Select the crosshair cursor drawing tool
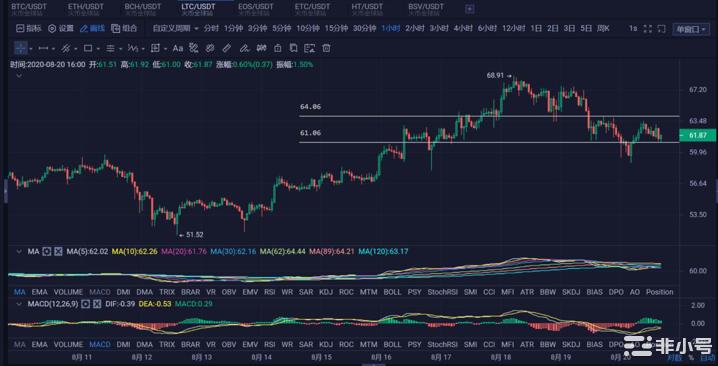The height and width of the screenshot is (366, 718). (x=21, y=48)
